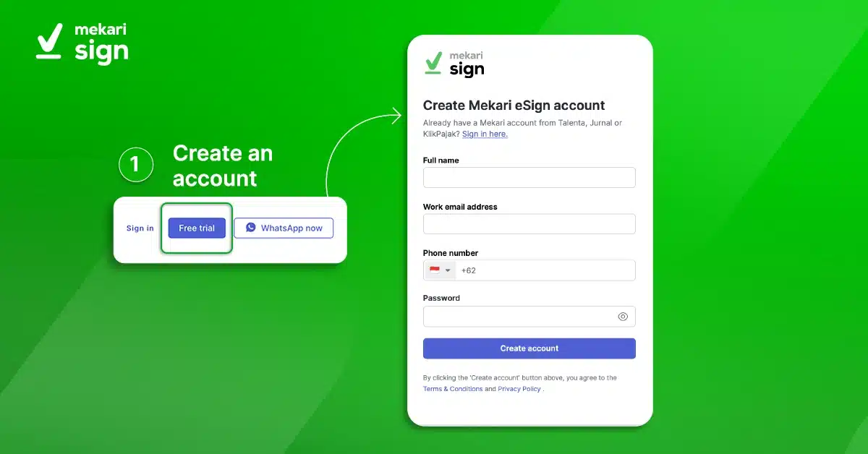Focus the Work email address field
Screen dimensions: 868x454
(x=529, y=224)
